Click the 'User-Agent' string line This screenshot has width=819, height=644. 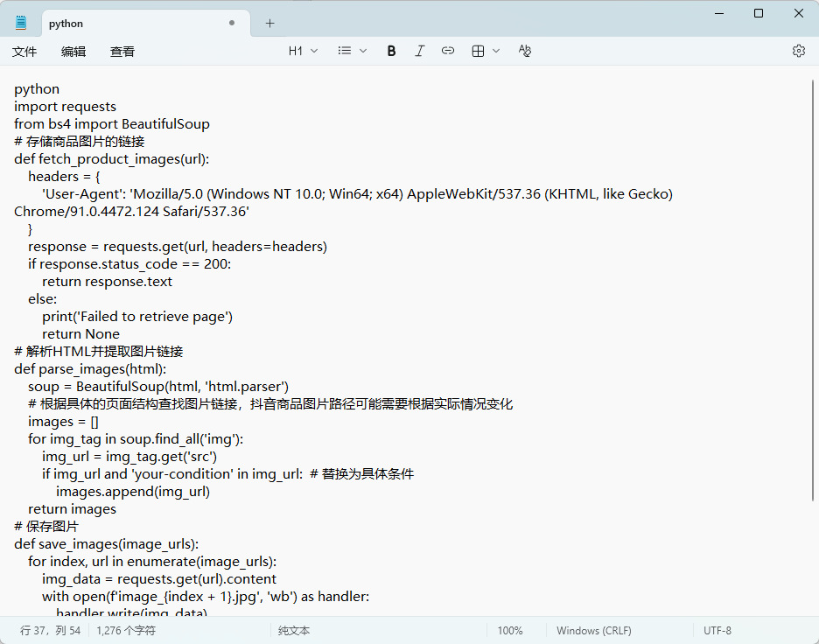[357, 193]
